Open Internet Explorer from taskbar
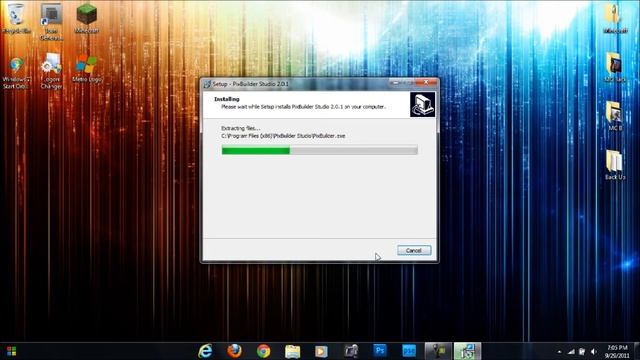Image resolution: width=640 pixels, height=360 pixels. click(205, 351)
